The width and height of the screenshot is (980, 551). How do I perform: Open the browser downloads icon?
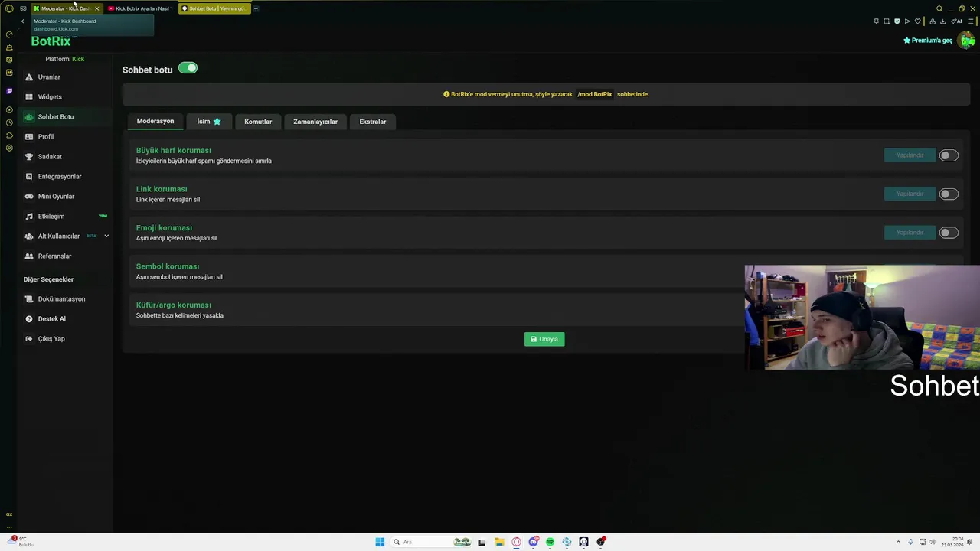tap(942, 21)
